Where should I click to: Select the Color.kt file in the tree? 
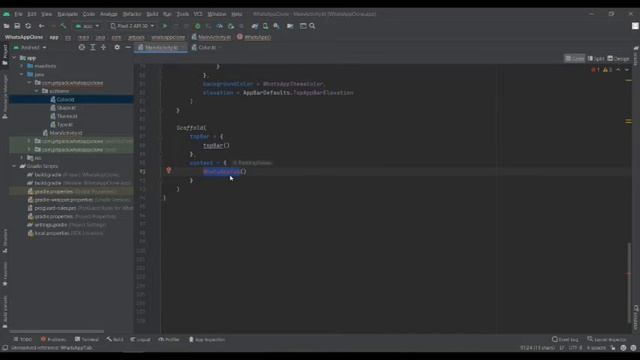coord(62,100)
